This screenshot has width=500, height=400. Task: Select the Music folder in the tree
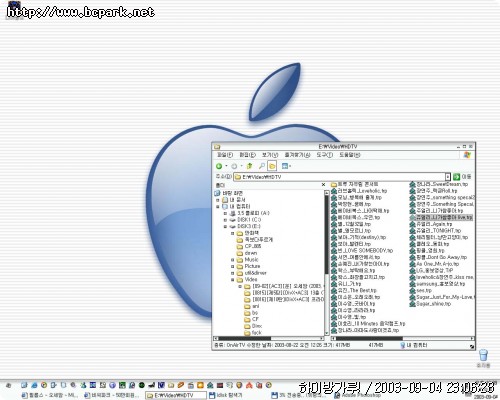[x=247, y=260]
